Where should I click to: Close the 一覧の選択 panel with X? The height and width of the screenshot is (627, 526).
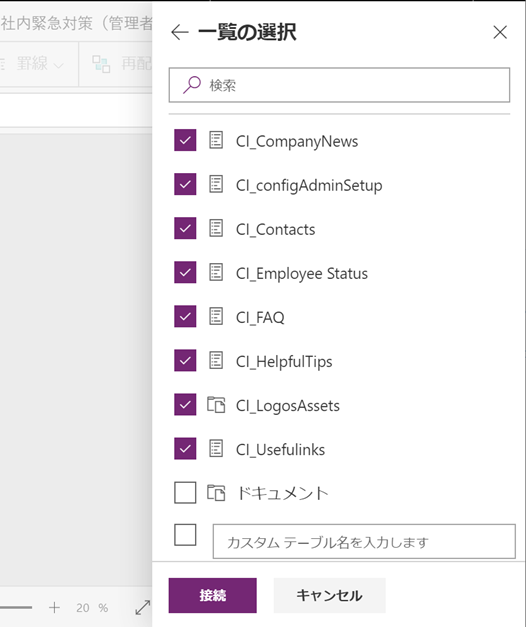(500, 32)
